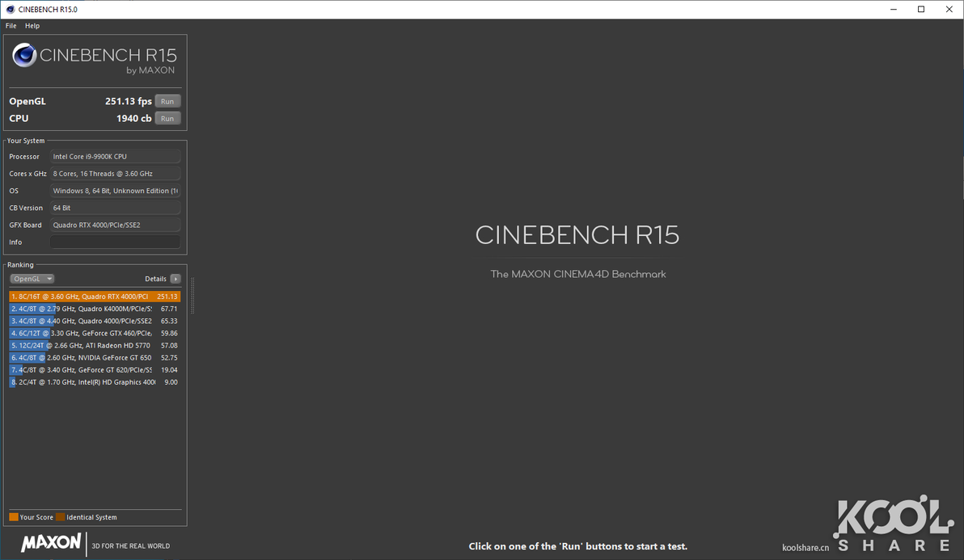Select ranking row 2 Quadro K4000M

95,309
